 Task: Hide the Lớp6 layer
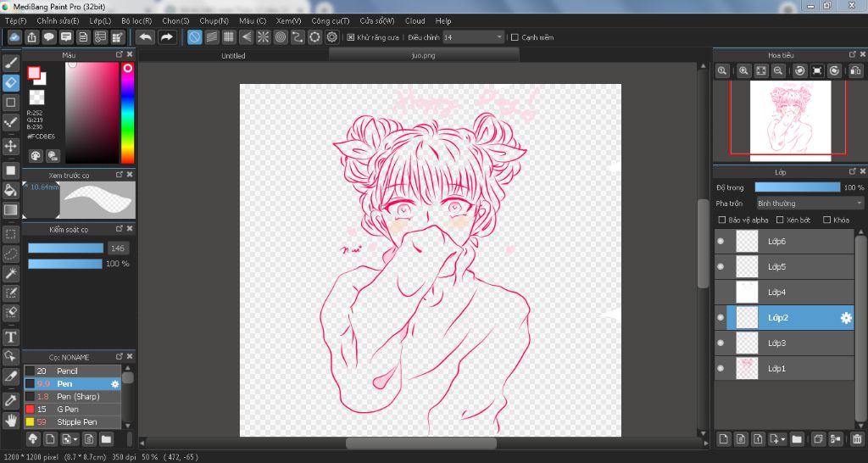(x=721, y=241)
